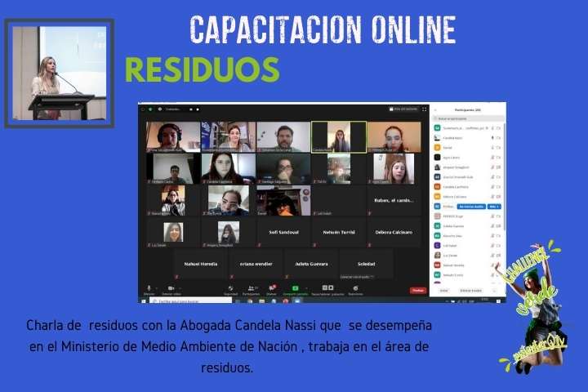Screen dimensions: 588x392
Task: Open the Security shield icon
Action: pyautogui.click(x=230, y=288)
